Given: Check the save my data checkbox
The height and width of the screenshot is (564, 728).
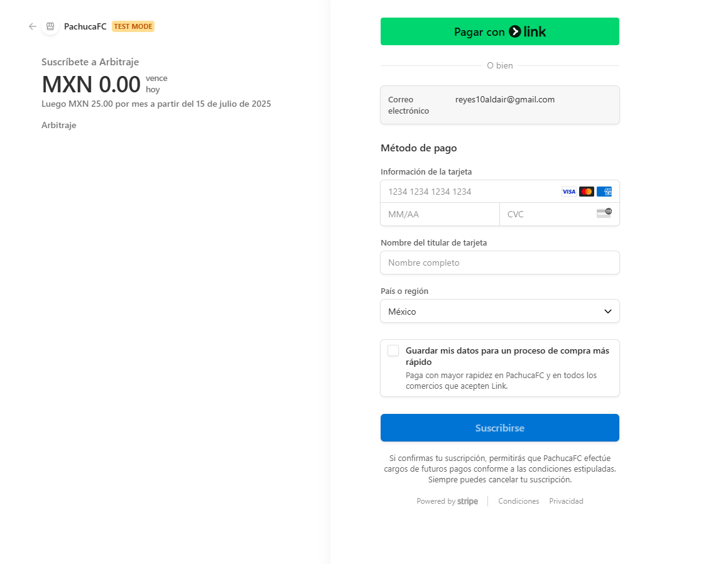Looking at the screenshot, I should click(x=393, y=350).
